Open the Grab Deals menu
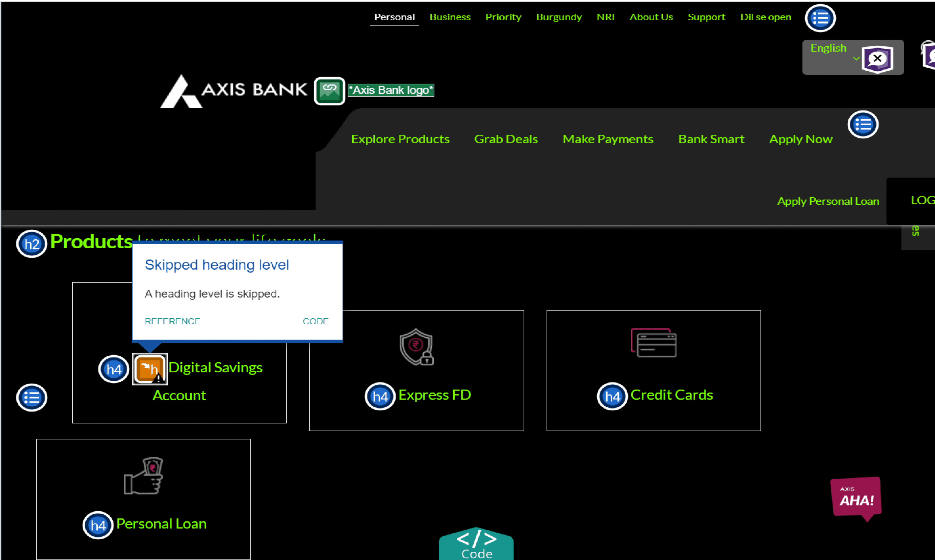 [x=506, y=139]
